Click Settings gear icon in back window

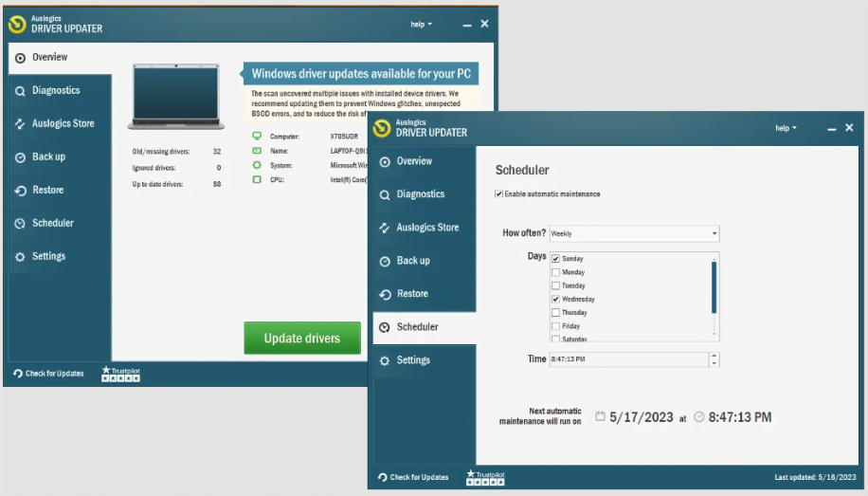[x=20, y=257]
